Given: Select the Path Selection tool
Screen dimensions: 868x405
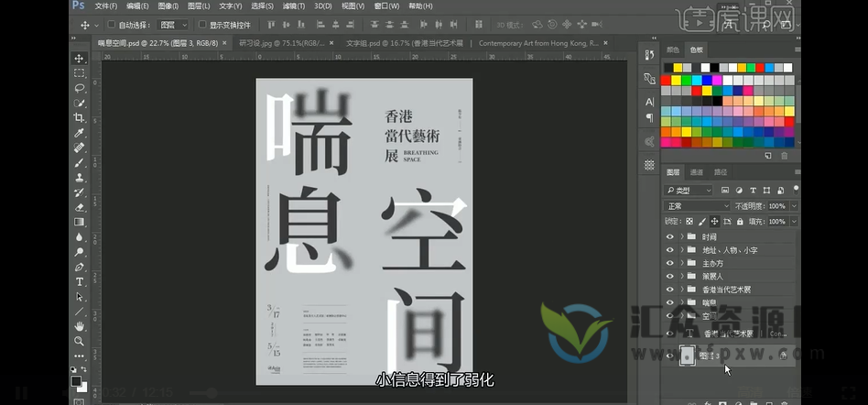Looking at the screenshot, I should click(79, 297).
